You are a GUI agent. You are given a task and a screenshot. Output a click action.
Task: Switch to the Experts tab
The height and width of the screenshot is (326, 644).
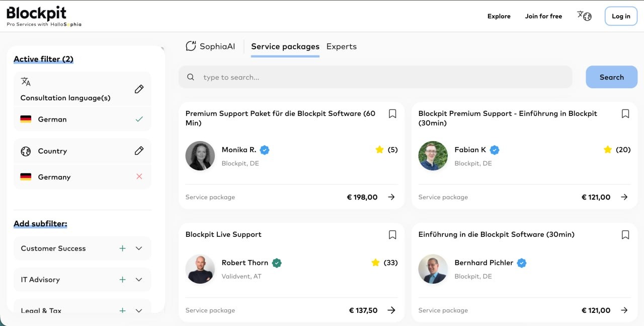click(x=341, y=46)
